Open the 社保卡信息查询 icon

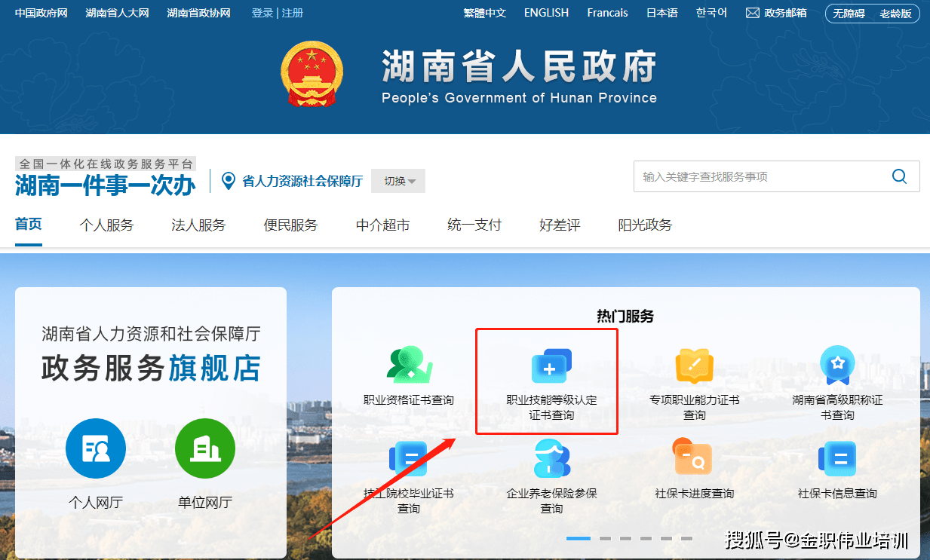(x=837, y=459)
